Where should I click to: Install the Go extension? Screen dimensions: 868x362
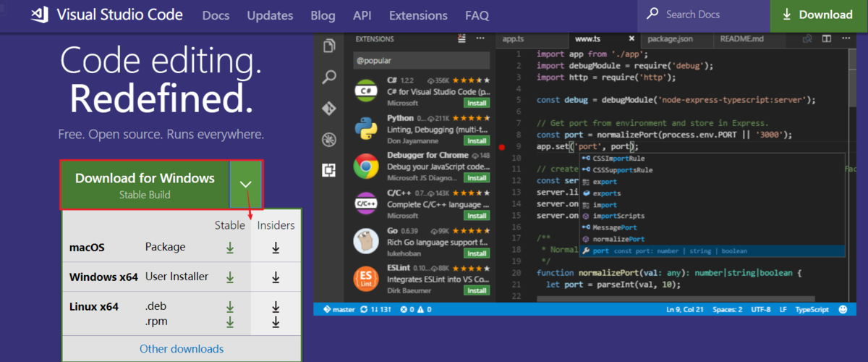476,253
